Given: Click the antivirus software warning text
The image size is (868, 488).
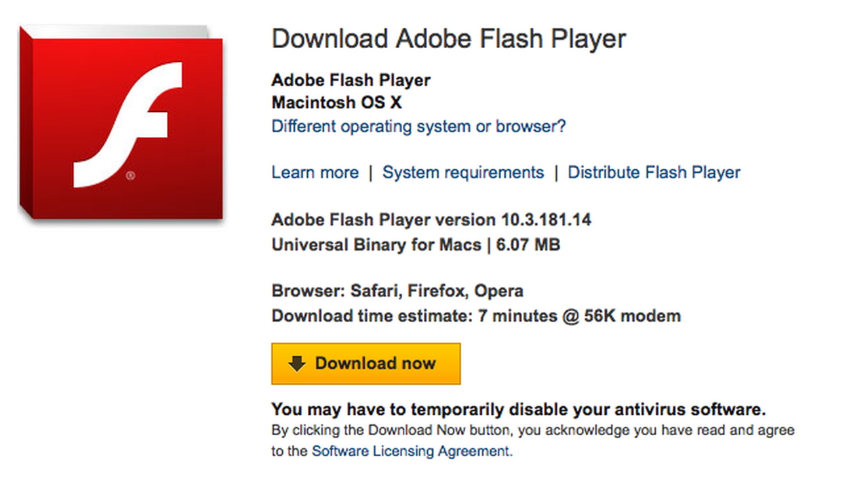Looking at the screenshot, I should point(518,409).
